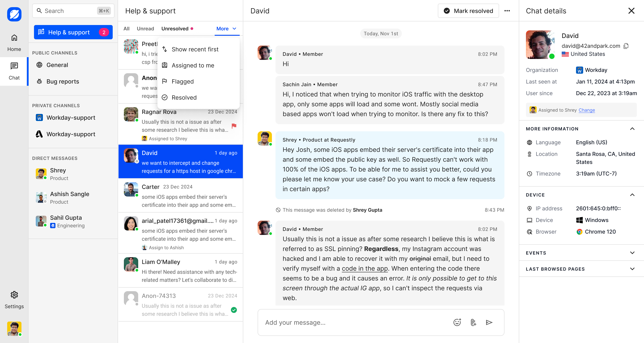Go to Home in the left rail
This screenshot has height=343, width=644.
(14, 43)
